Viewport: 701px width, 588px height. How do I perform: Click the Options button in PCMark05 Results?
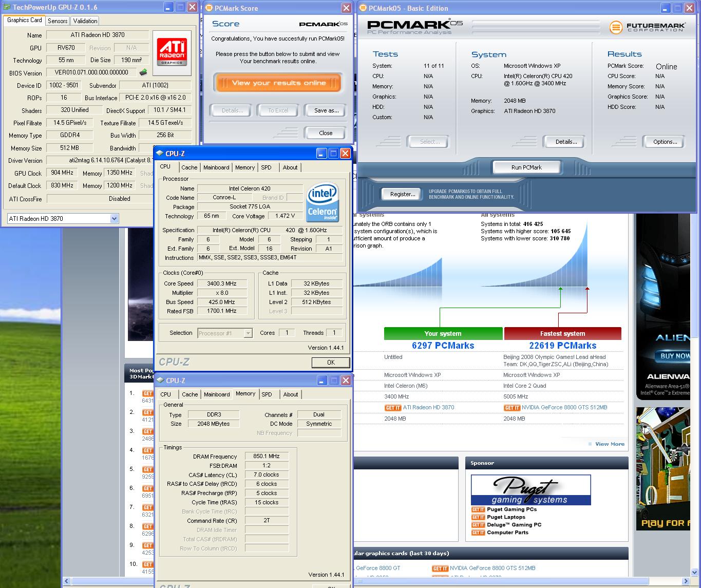(665, 142)
